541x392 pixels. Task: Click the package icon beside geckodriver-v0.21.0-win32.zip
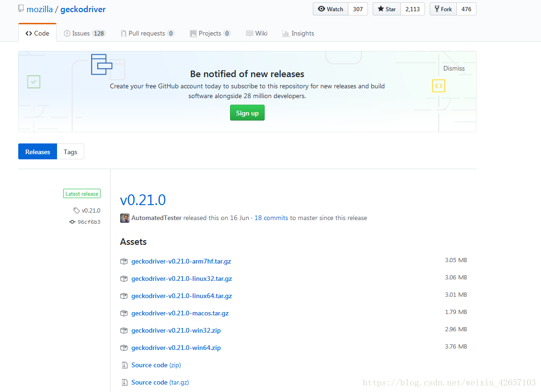click(x=124, y=330)
